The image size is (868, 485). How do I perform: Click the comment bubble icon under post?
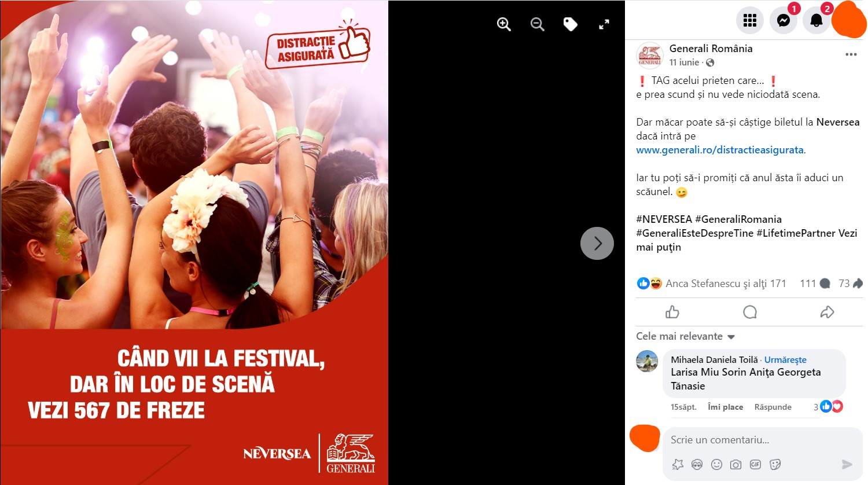(x=750, y=313)
